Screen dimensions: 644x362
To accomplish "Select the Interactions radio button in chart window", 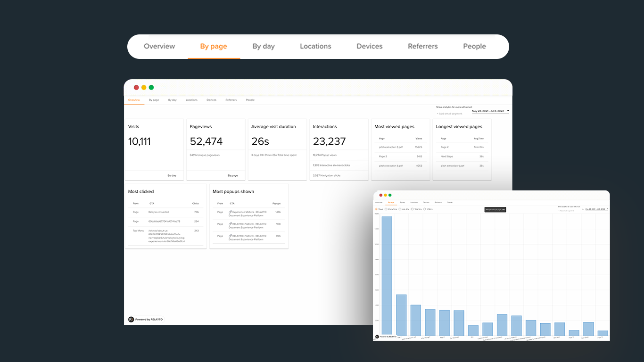I will [x=386, y=209].
